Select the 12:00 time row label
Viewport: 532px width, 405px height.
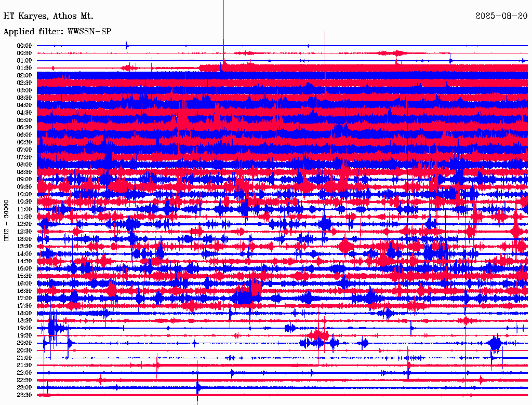click(x=24, y=224)
